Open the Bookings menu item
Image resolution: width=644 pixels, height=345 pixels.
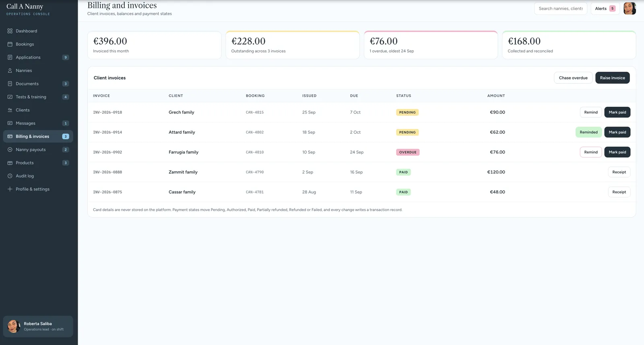38,44
